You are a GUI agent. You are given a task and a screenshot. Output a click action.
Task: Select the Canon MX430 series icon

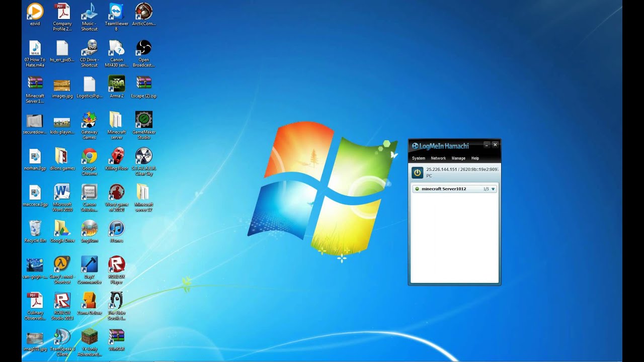point(116,48)
